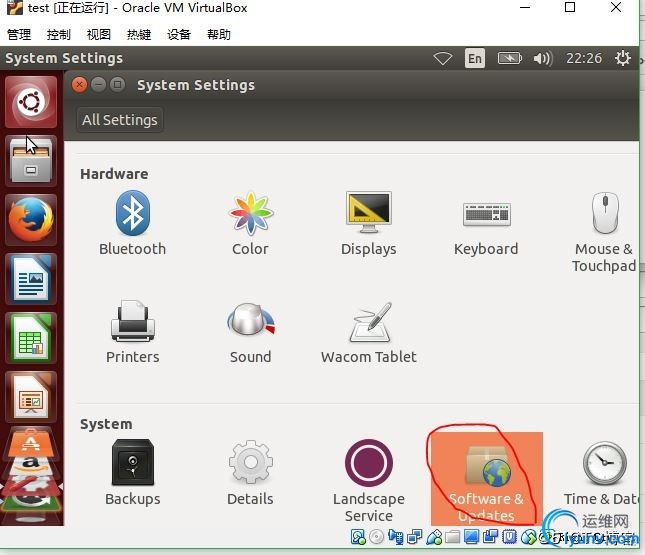Screen dimensions: 645x555
Task: Click the Hardware section heading
Action: coord(114,174)
